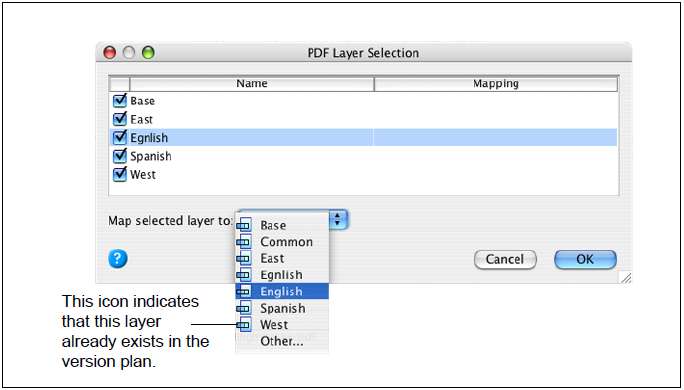Toggle the West layer checkbox

[x=120, y=174]
